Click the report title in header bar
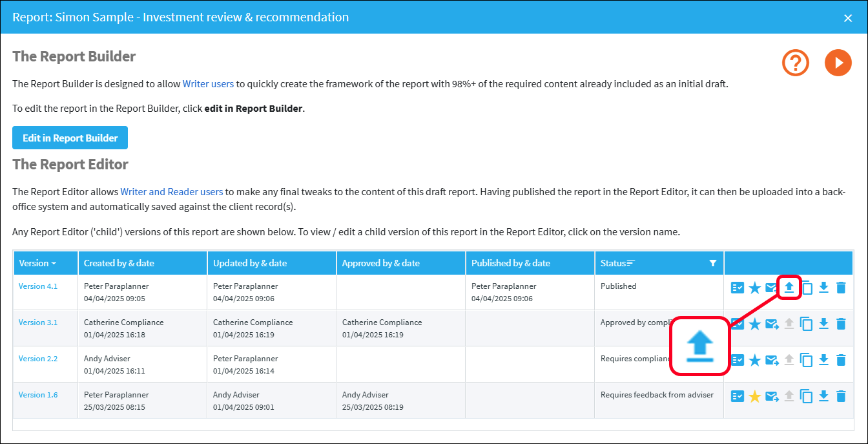The image size is (868, 444). click(181, 17)
